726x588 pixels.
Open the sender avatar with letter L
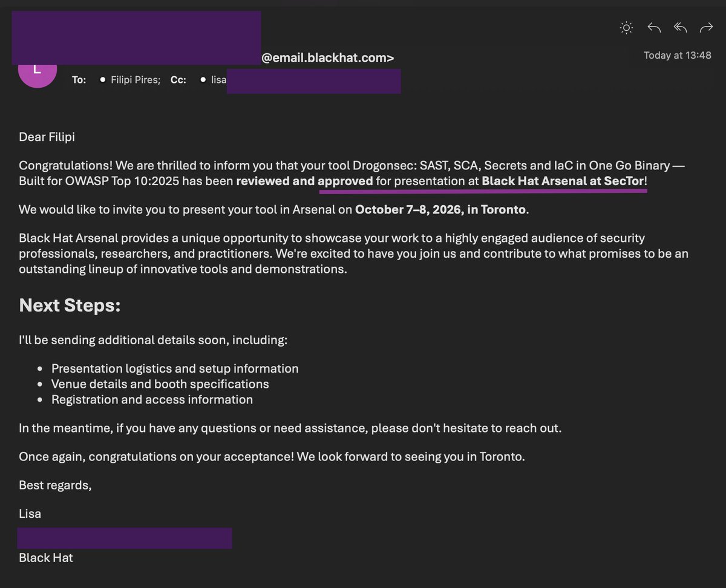click(x=38, y=70)
